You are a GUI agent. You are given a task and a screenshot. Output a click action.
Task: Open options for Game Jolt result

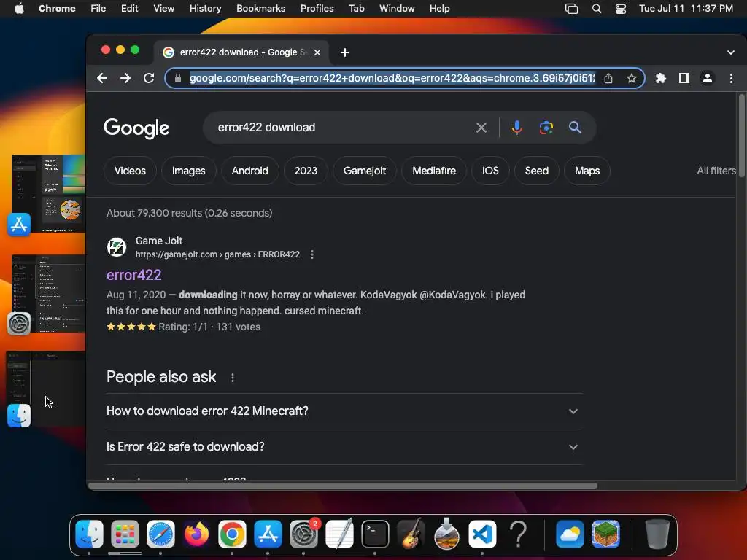click(x=312, y=254)
